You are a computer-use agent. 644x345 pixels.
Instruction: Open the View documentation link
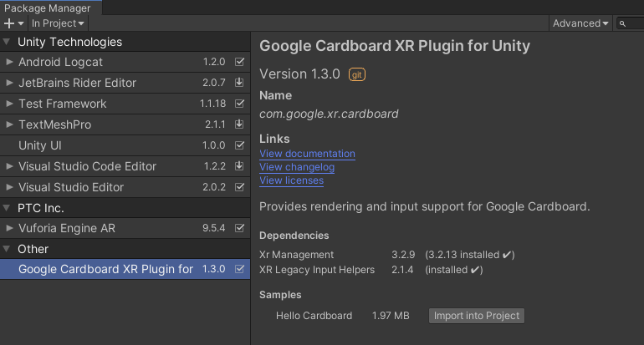click(x=307, y=154)
